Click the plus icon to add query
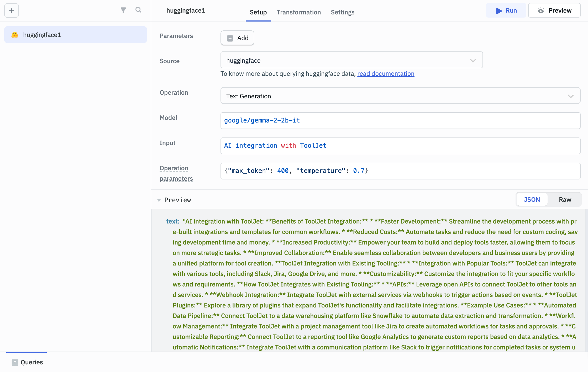 coord(12,11)
